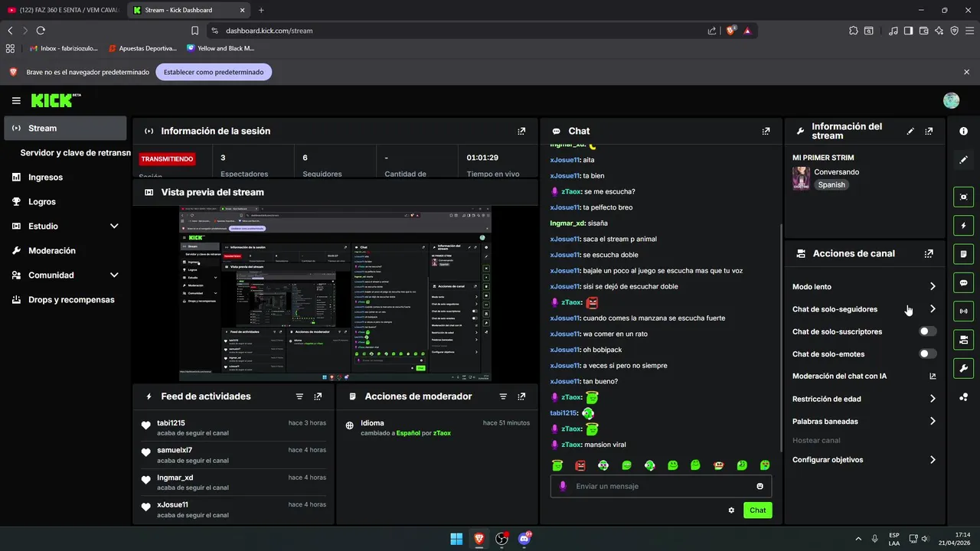Open Windows Start menu
The image size is (980, 551).
pos(456,539)
